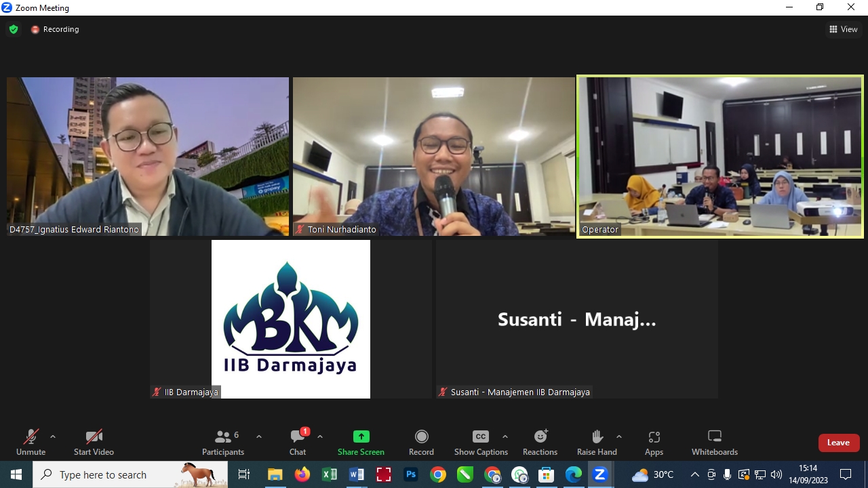
Task: Click the green LINE app icon on taskbar
Action: click(x=465, y=474)
